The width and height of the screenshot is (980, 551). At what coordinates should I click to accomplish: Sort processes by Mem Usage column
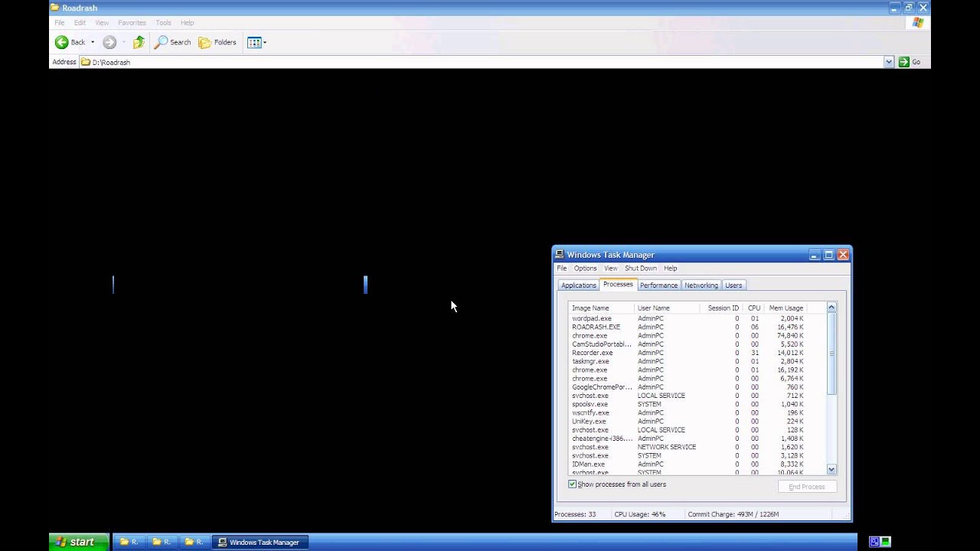786,308
